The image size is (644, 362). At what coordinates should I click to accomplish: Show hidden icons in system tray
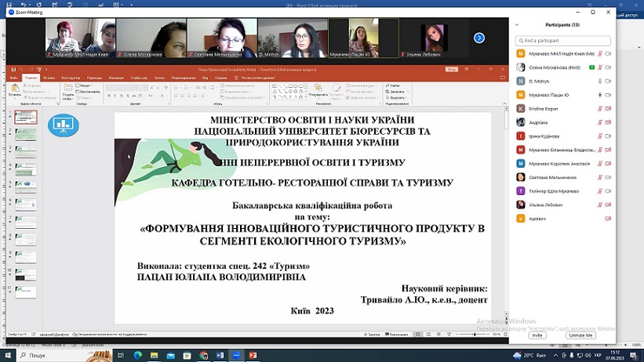pos(555,356)
